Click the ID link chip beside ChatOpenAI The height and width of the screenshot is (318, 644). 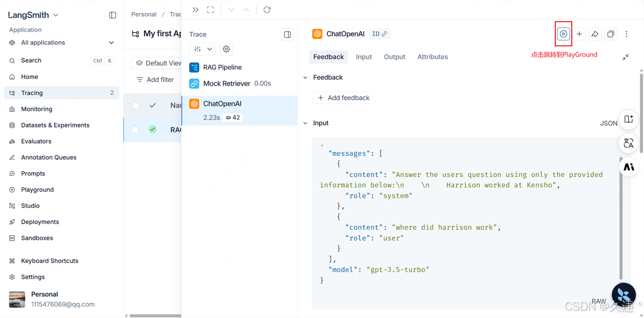coord(379,34)
